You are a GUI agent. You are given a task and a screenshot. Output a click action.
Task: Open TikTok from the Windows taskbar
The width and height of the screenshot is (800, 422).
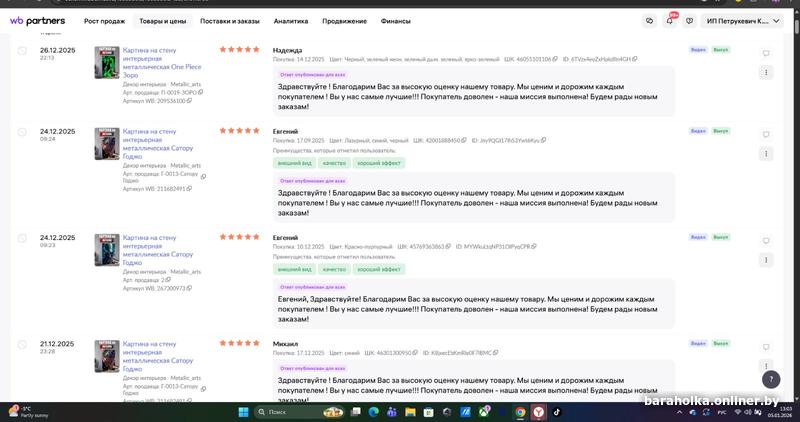(556, 412)
